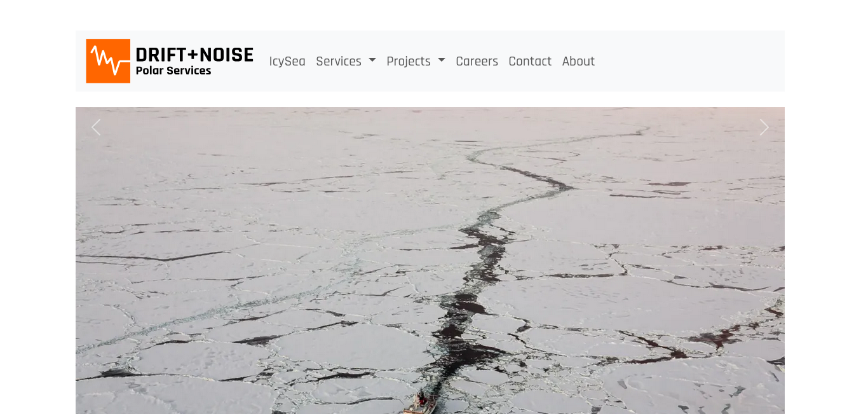This screenshot has height=414, width=868.
Task: Open the Contact page
Action: (x=530, y=61)
